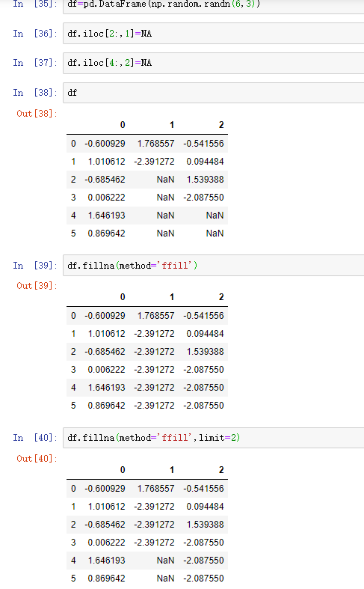
Task: Click value 1.539388 in the Out[39] table
Action: pos(206,352)
